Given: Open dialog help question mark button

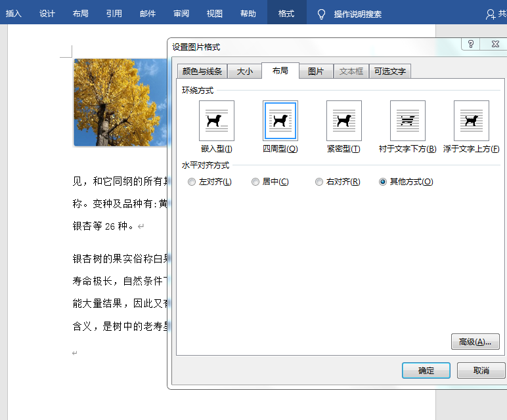Looking at the screenshot, I should [x=471, y=44].
